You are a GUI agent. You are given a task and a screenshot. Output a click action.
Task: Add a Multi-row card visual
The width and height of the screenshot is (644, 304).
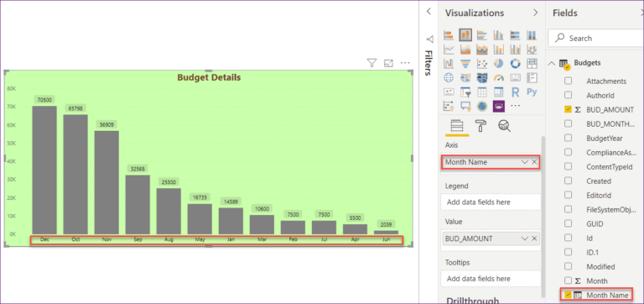point(532,78)
